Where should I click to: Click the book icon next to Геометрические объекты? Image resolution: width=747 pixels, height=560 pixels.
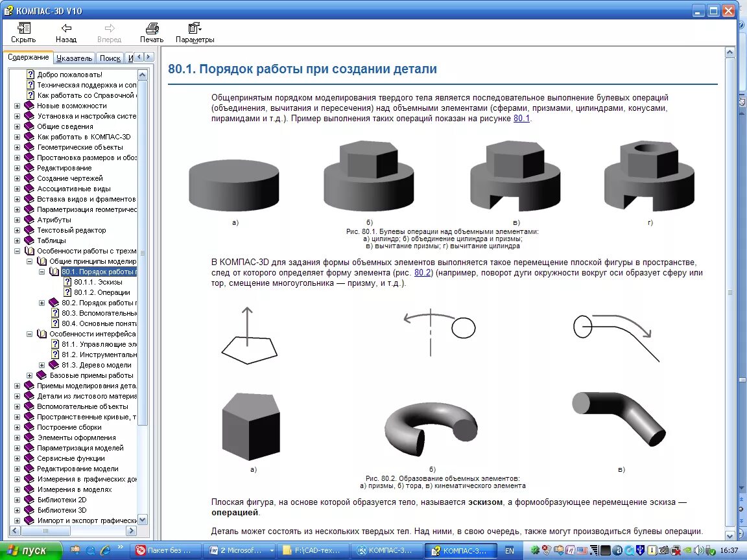29,147
